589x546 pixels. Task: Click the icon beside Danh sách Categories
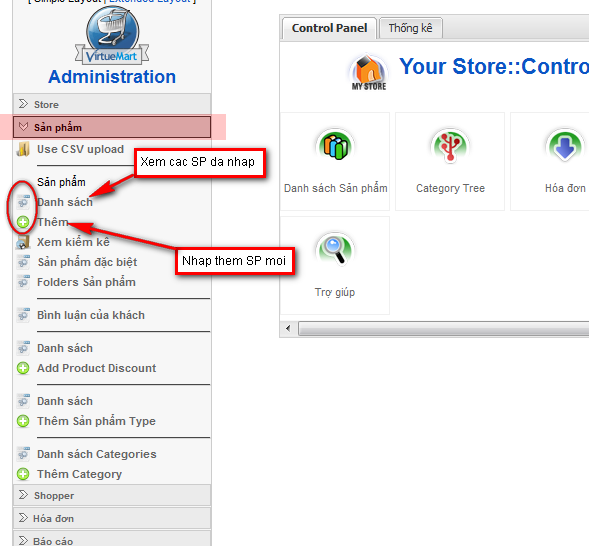tap(23, 454)
